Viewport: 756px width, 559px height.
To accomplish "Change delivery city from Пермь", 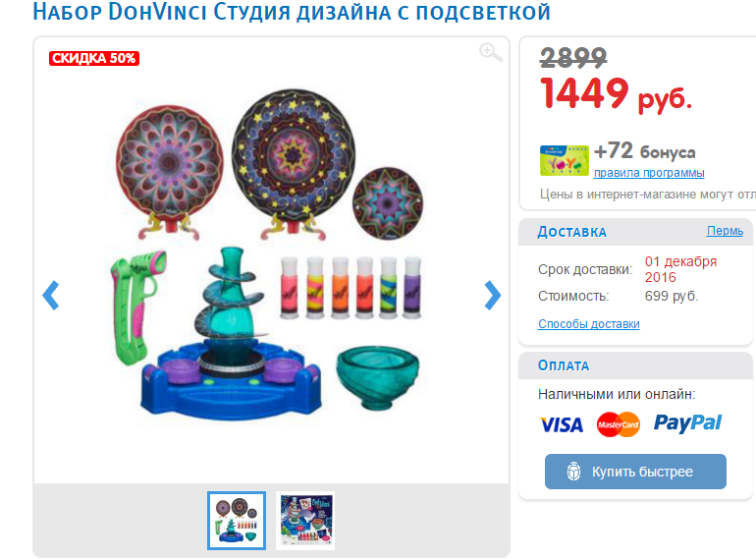I will point(725,231).
